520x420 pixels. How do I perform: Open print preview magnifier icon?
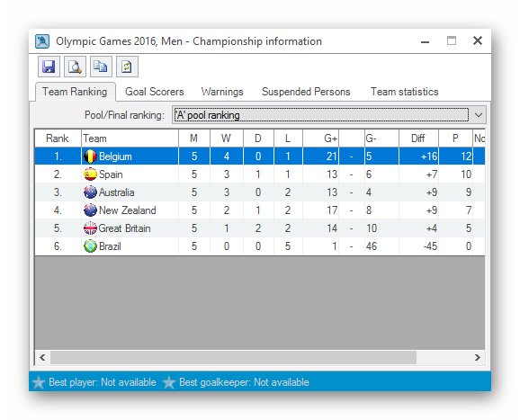(x=75, y=67)
